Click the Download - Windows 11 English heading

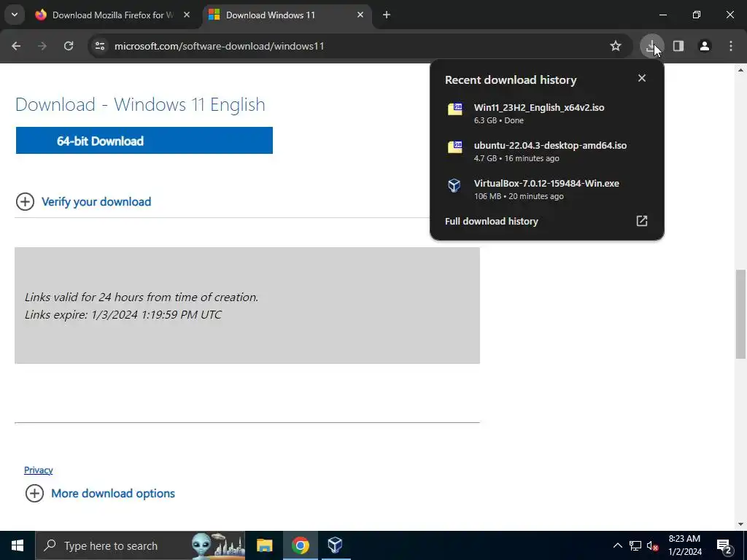pyautogui.click(x=140, y=104)
